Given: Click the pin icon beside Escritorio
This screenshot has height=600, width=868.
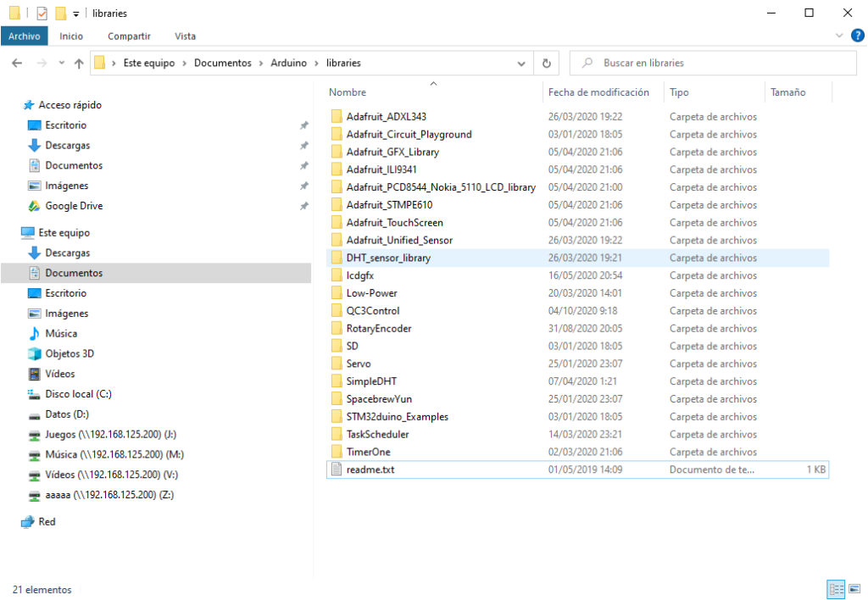Looking at the screenshot, I should coord(304,125).
